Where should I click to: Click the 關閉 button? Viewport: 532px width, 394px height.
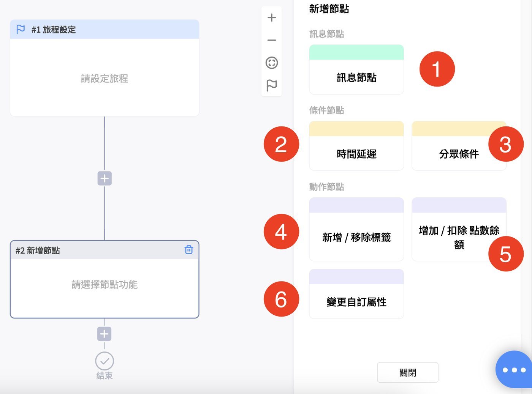(x=408, y=372)
